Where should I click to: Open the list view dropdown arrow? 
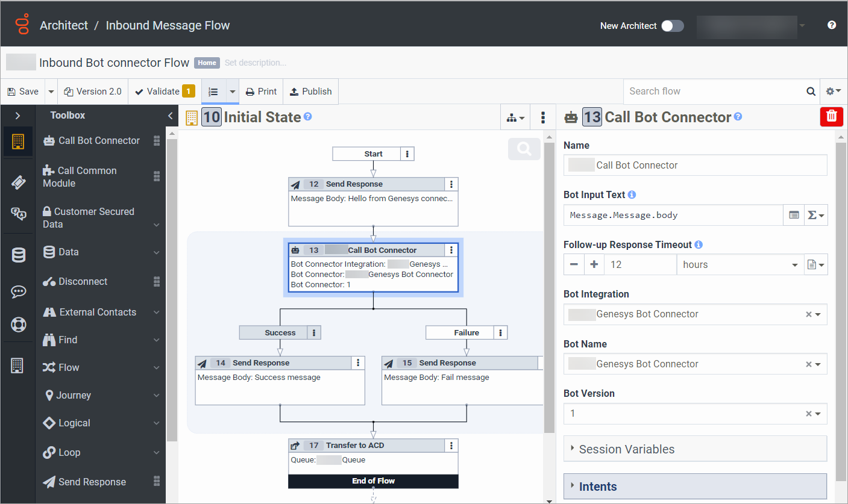point(233,92)
